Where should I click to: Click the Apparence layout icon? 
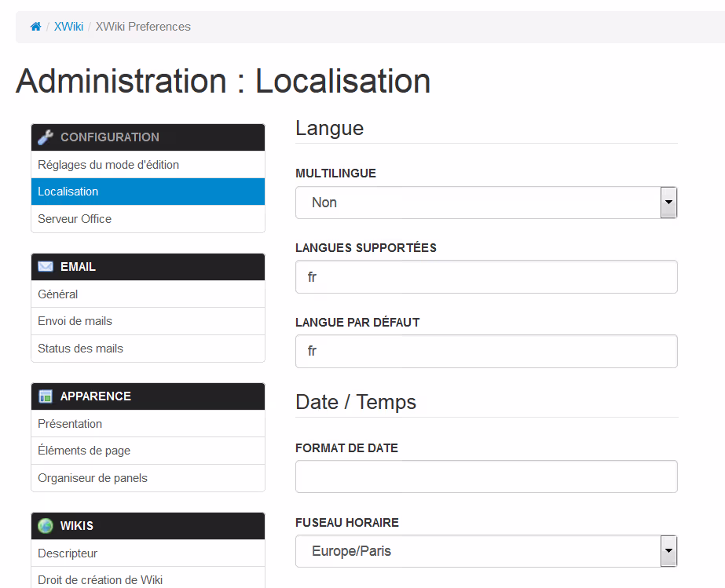pos(46,396)
